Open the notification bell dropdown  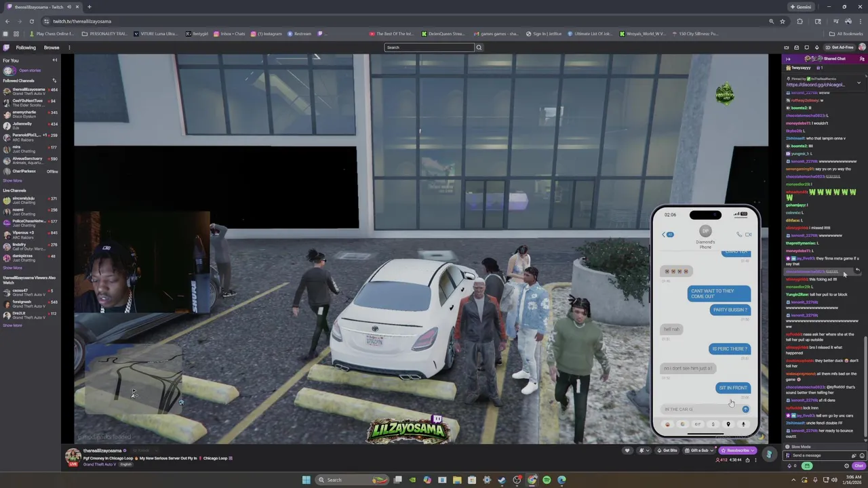pyautogui.click(x=643, y=451)
